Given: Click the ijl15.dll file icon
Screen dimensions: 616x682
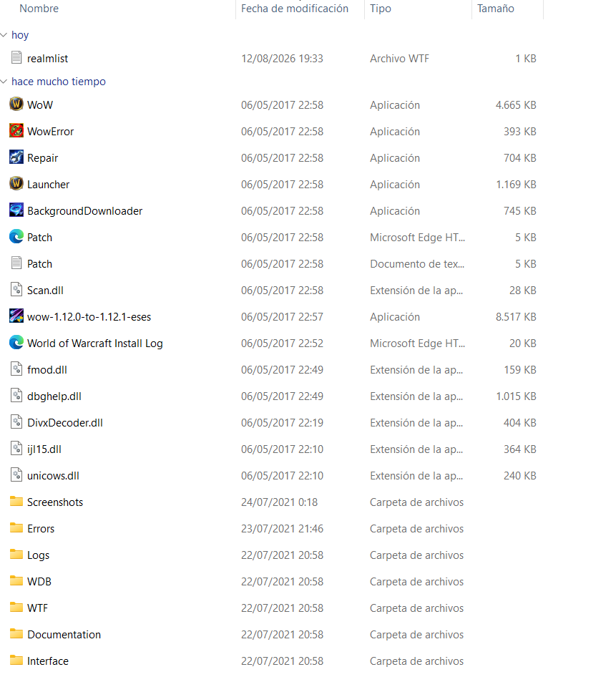Looking at the screenshot, I should (16, 449).
